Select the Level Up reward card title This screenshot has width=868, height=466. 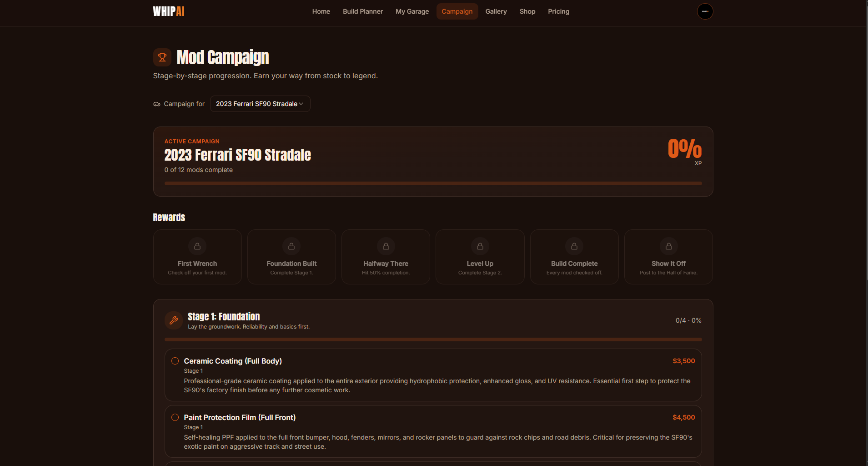[480, 263]
